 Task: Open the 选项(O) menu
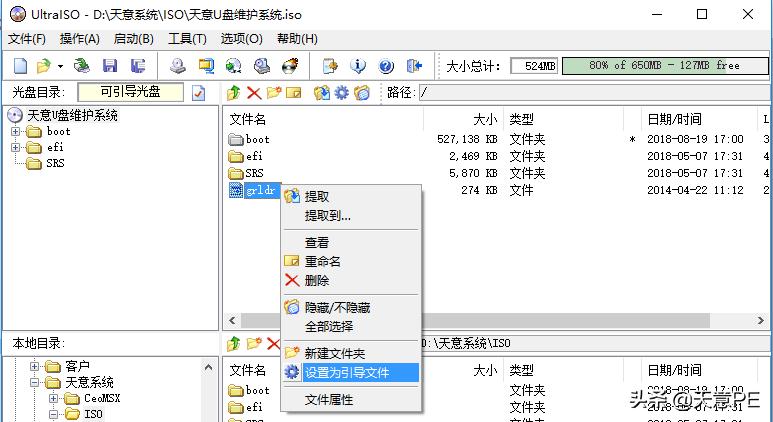(242, 39)
